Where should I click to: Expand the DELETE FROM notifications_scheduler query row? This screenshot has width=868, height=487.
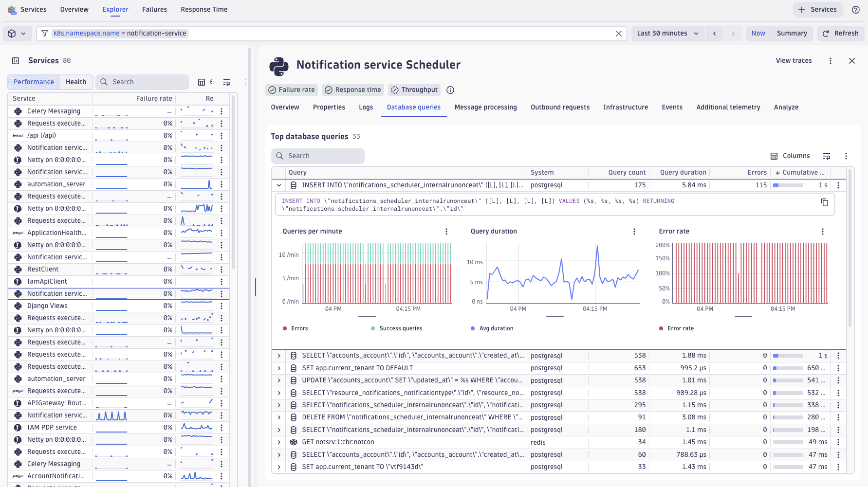coord(279,417)
